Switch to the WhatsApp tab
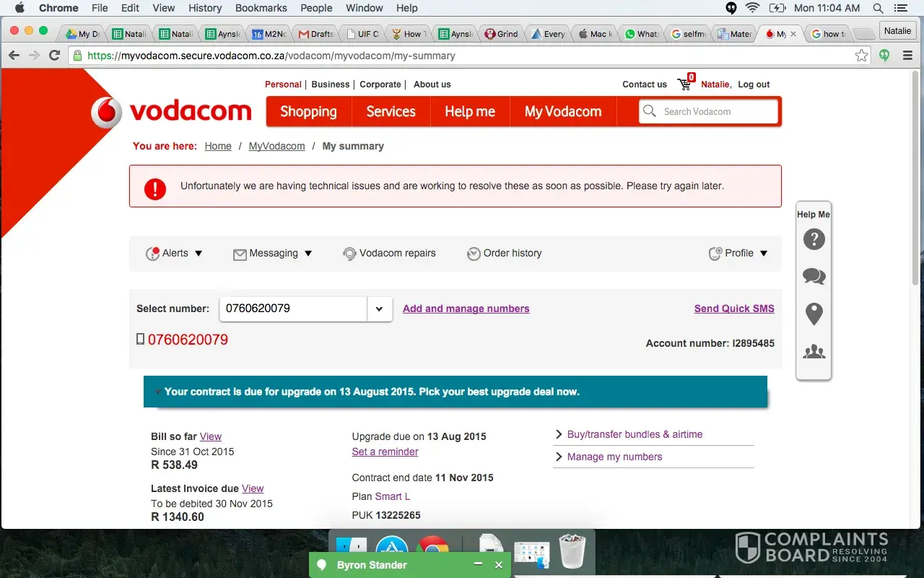The image size is (924, 578). pyautogui.click(x=642, y=34)
